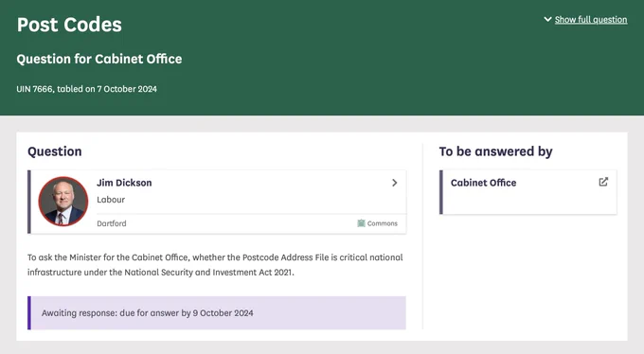Click the Question for Cabinet Office subheading

click(x=99, y=59)
